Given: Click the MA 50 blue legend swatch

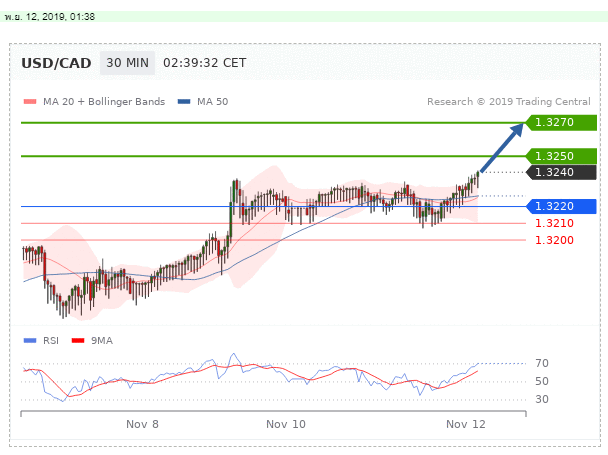Looking at the screenshot, I should pos(184,102).
